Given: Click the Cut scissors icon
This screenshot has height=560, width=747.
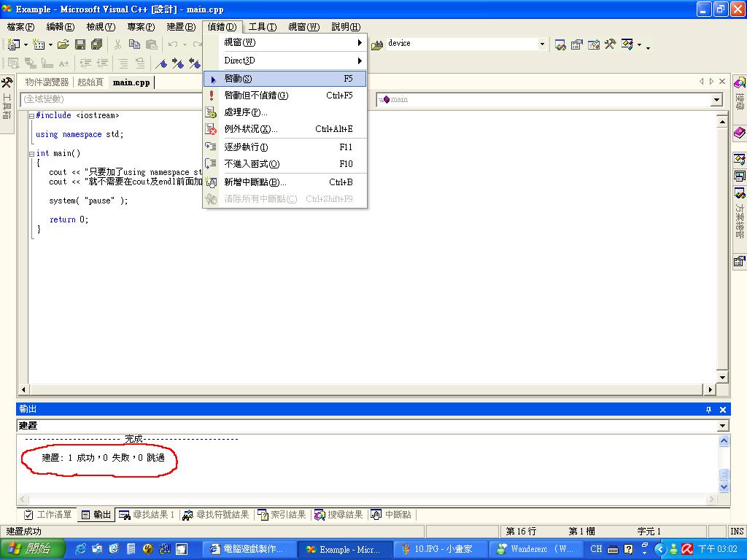Looking at the screenshot, I should click(117, 44).
